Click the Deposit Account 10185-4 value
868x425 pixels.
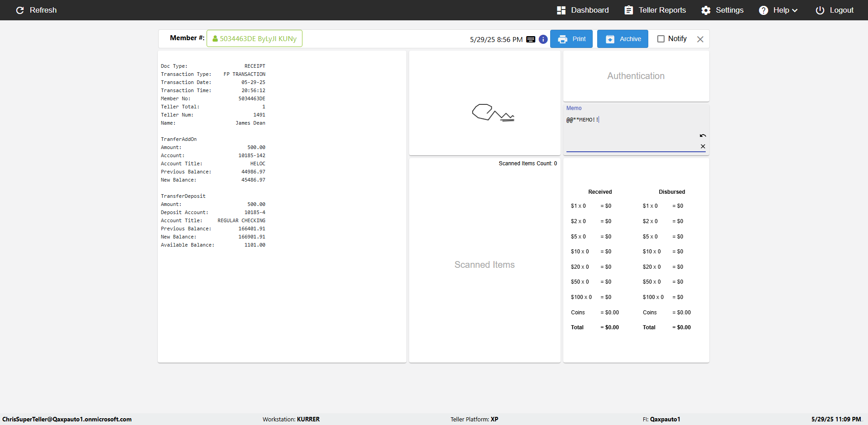[255, 212]
